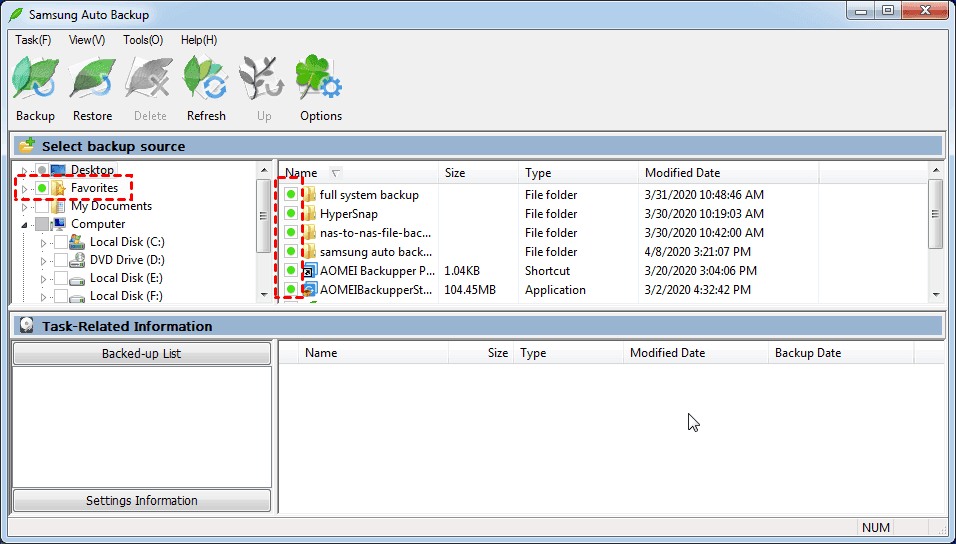The width and height of the screenshot is (956, 544).
Task: Click the Local Disk (E:) label
Action: coord(127,278)
